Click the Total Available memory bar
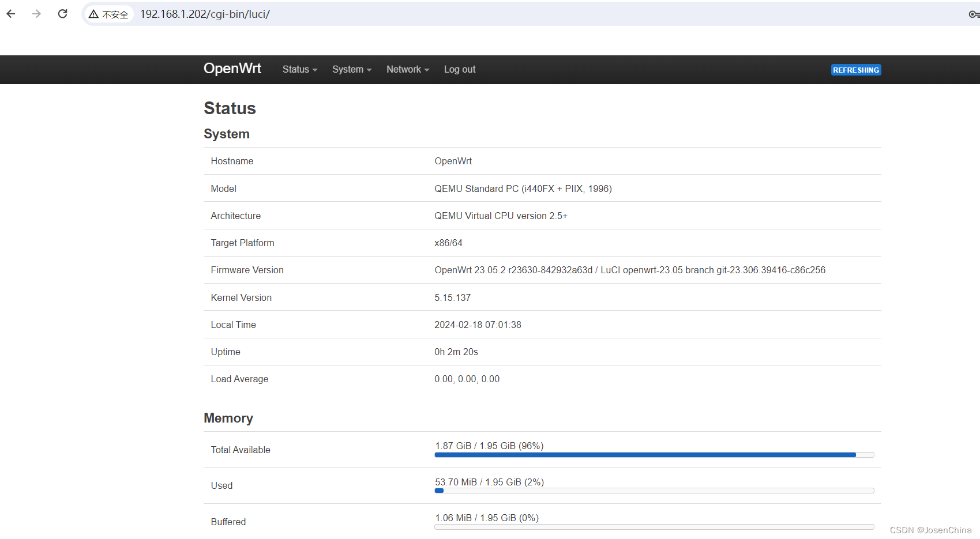 click(654, 455)
